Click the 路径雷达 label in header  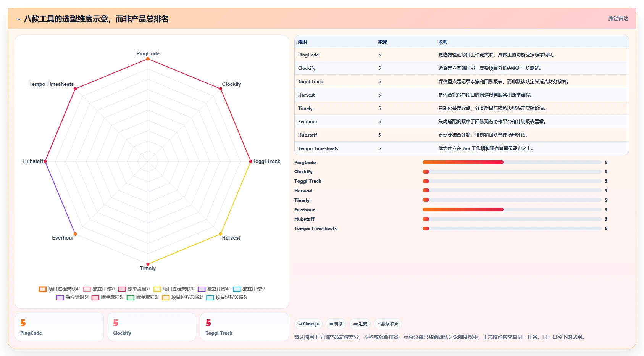(618, 18)
